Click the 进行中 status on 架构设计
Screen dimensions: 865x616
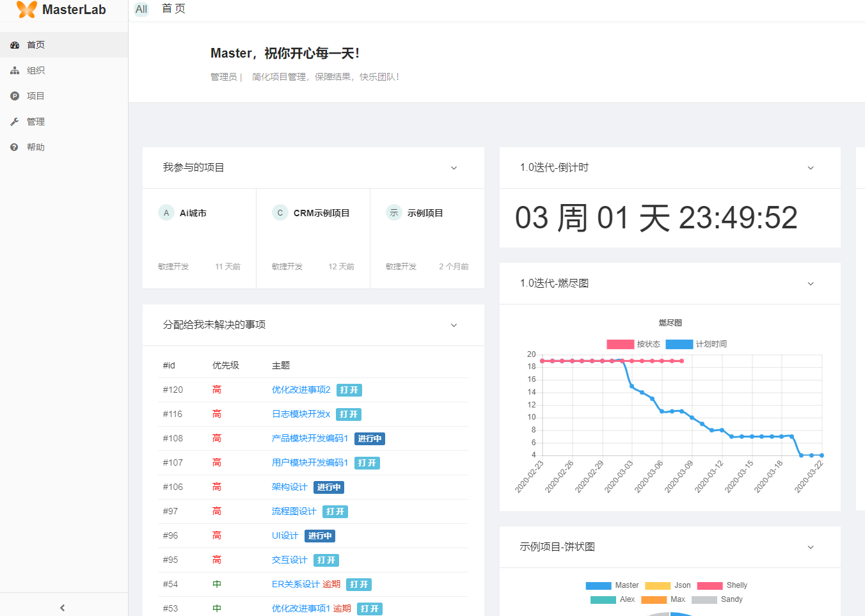(328, 487)
